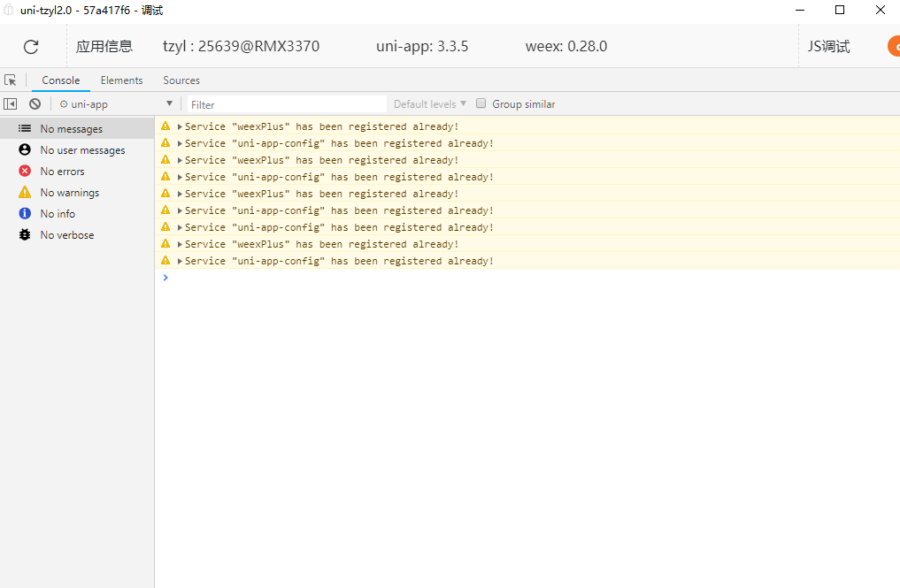Click the red No errors icon
This screenshot has height=588, width=900.
[x=25, y=171]
